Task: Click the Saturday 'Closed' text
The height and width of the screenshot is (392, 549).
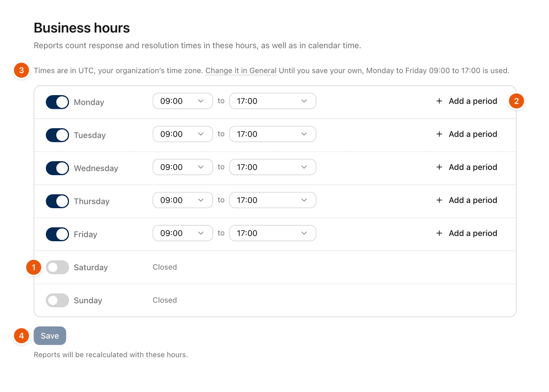Action: 165,267
